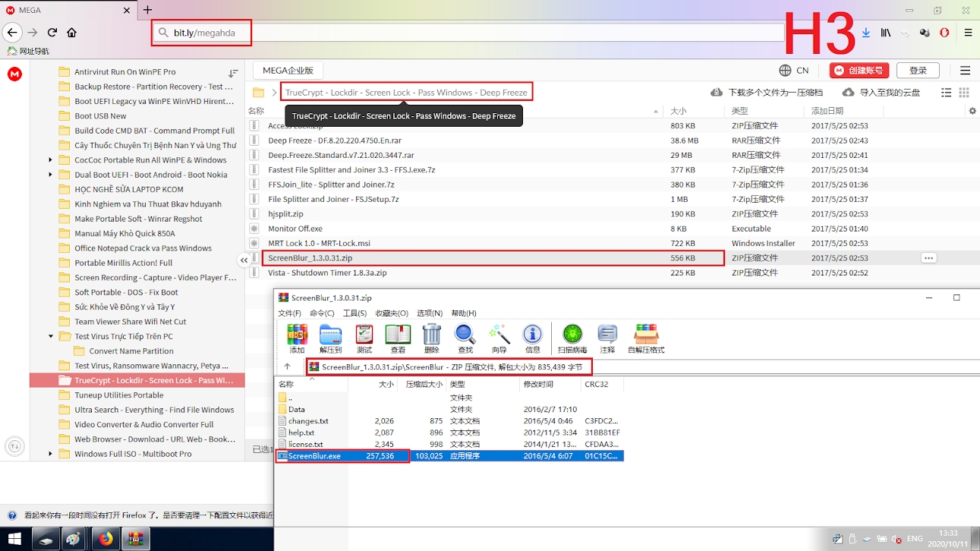Go up one folder in WinRAR
Viewport: 980px width, 551px height.
[287, 367]
